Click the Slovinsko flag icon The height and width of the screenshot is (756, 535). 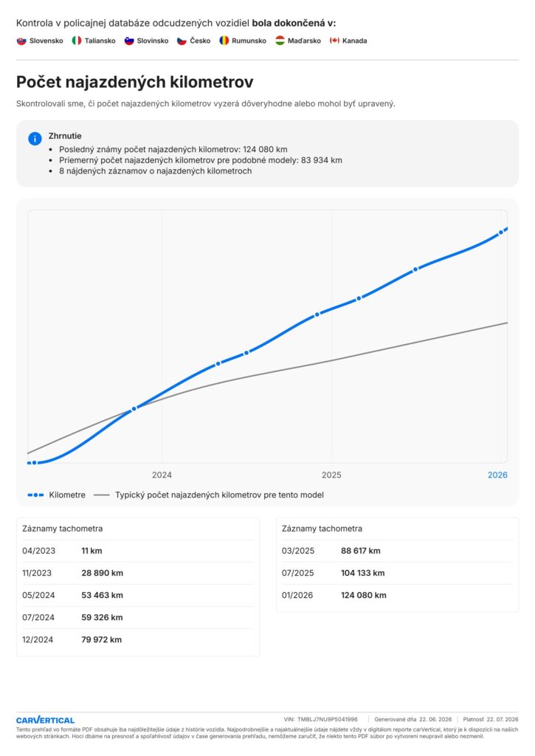128,41
